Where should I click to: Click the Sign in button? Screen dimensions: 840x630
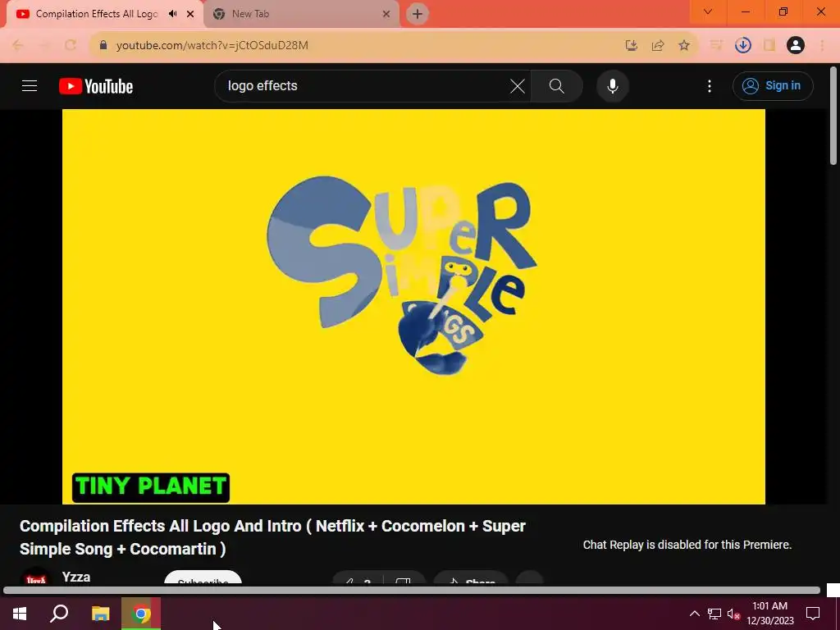click(773, 85)
